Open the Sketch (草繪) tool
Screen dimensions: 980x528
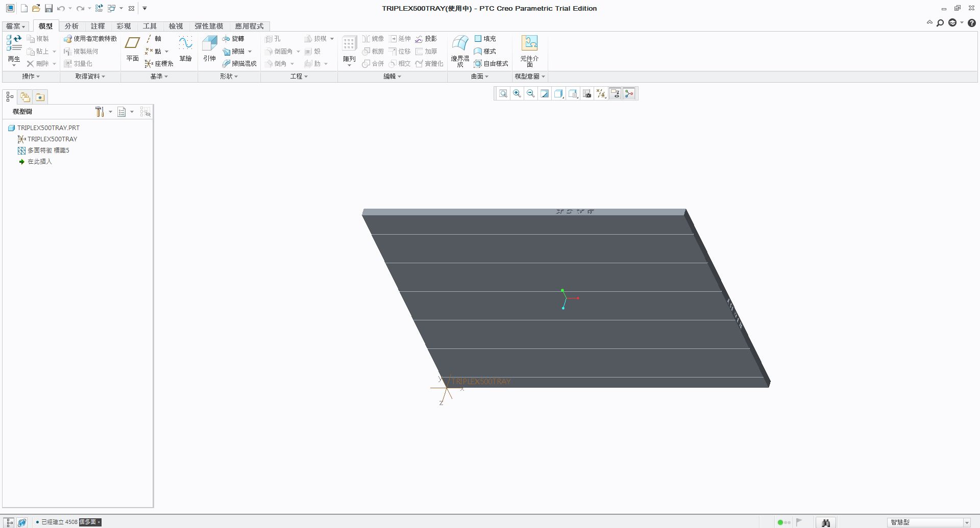[x=185, y=49]
